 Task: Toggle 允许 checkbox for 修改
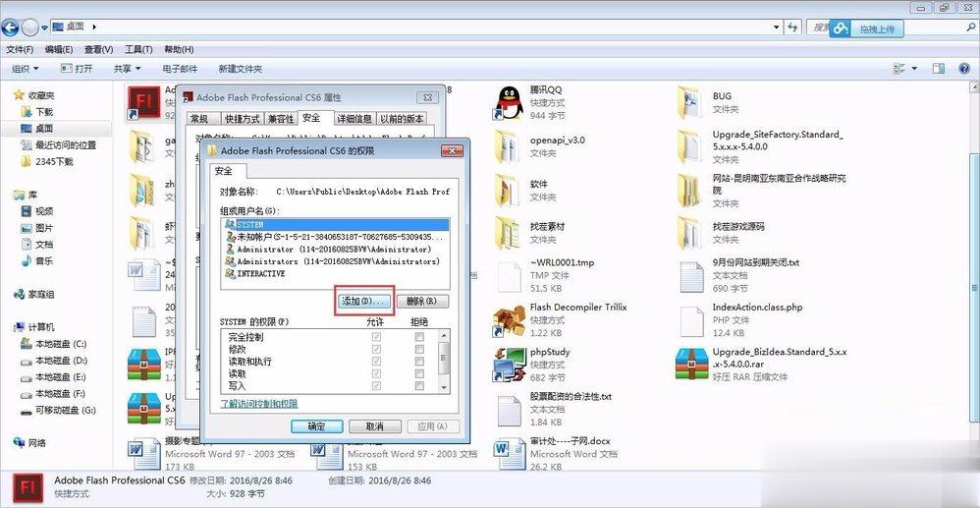point(376,349)
